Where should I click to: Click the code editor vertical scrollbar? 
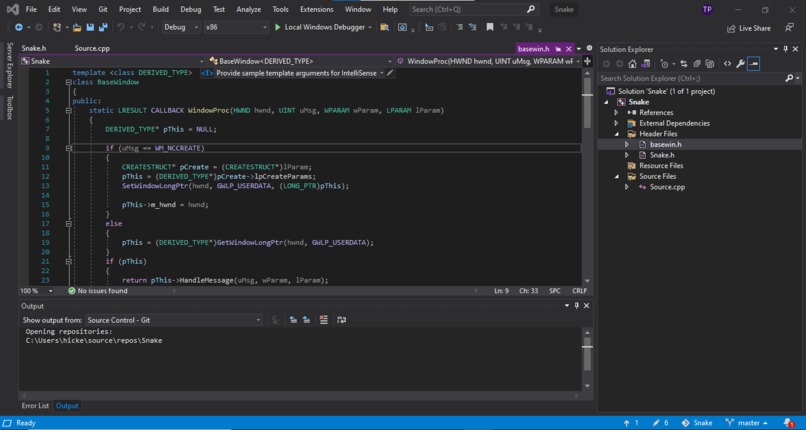588,177
